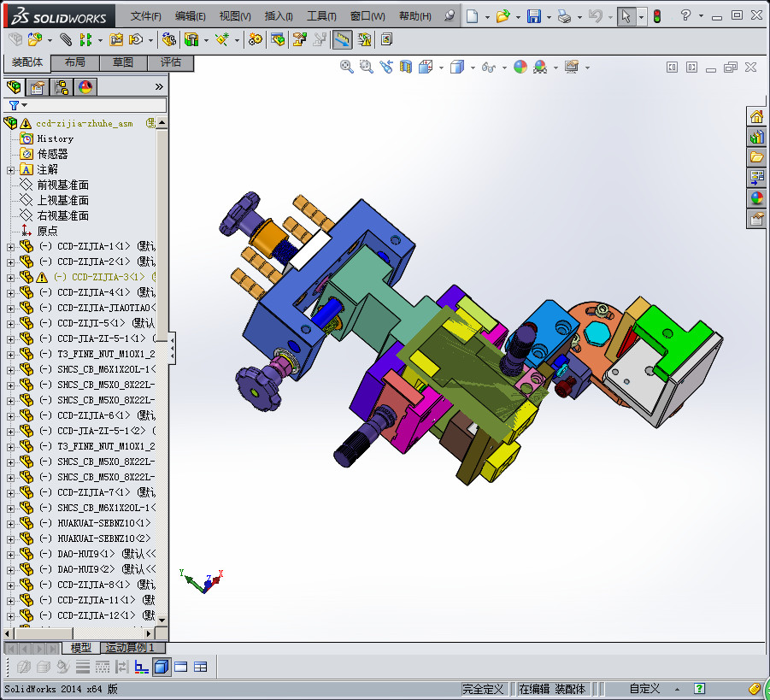Open the 窗口(W) menu
This screenshot has width=770, height=700.
[x=367, y=16]
